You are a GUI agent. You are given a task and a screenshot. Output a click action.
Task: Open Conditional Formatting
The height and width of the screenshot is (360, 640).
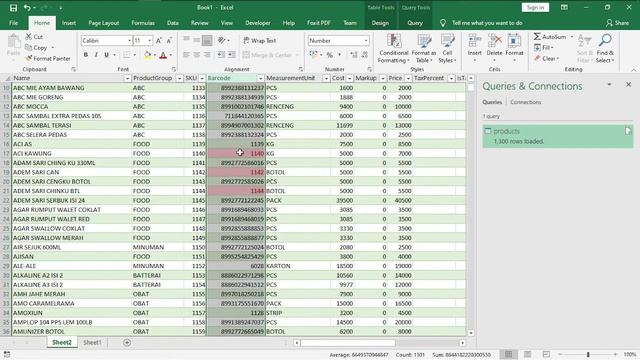click(x=393, y=48)
